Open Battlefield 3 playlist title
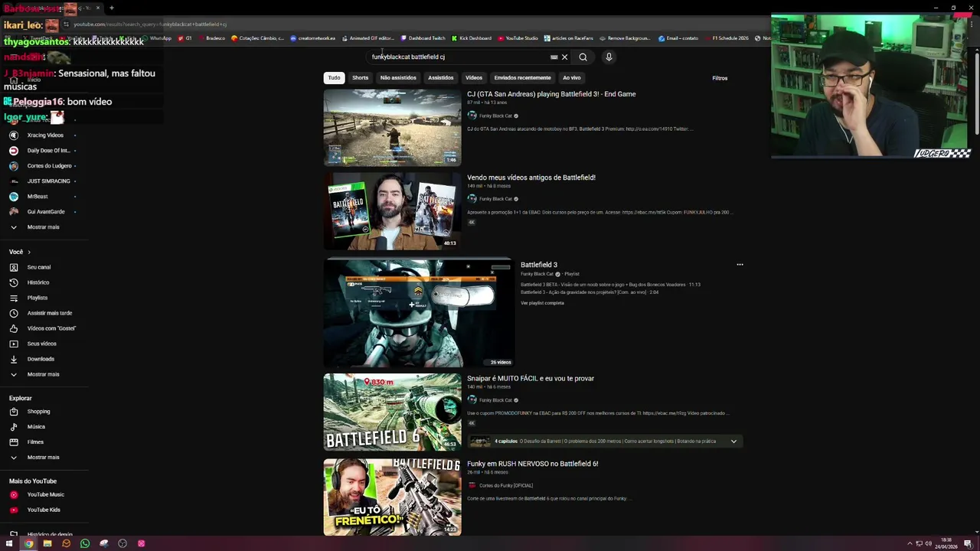 pos(539,265)
